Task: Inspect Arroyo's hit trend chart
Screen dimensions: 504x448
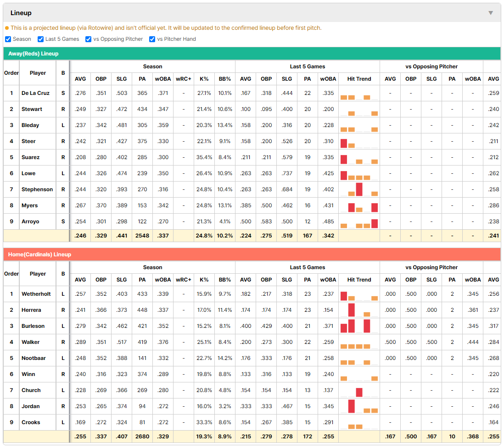Action: tap(359, 221)
